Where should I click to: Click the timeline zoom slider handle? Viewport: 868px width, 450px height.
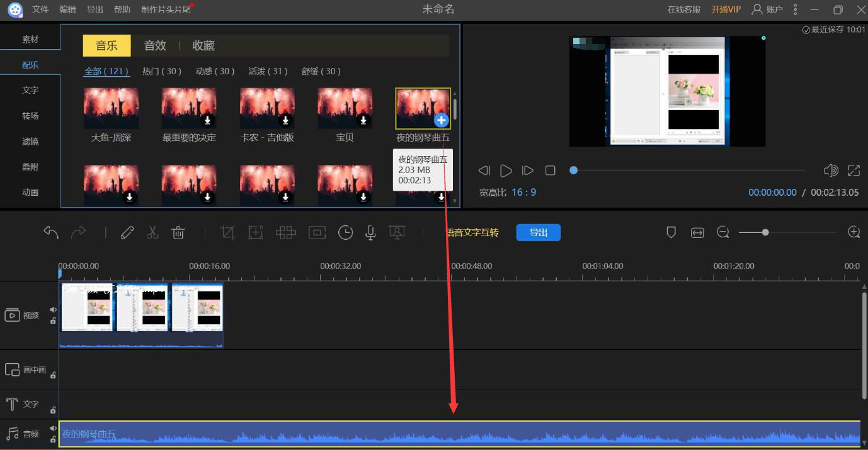coord(765,232)
